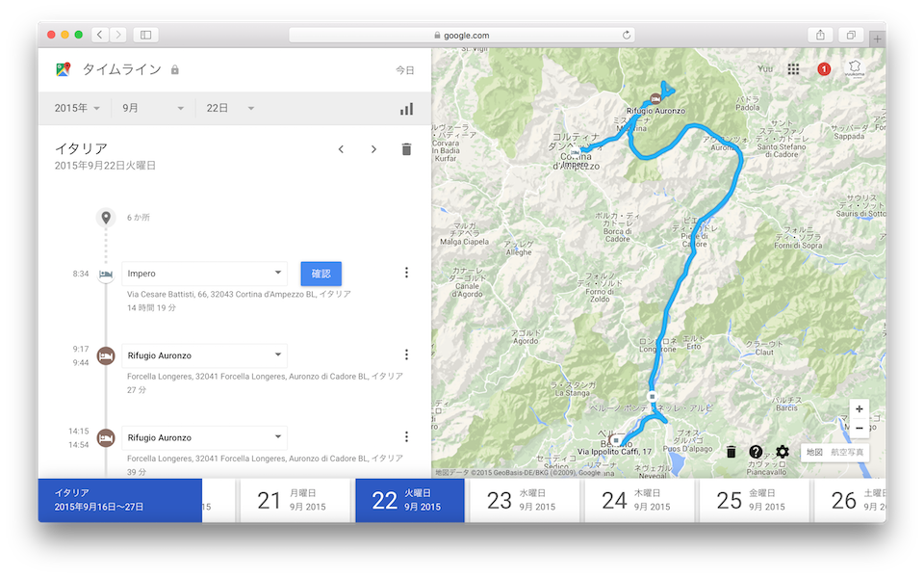924x577 pixels.
Task: Go to the previous day arrow
Action: 341,149
